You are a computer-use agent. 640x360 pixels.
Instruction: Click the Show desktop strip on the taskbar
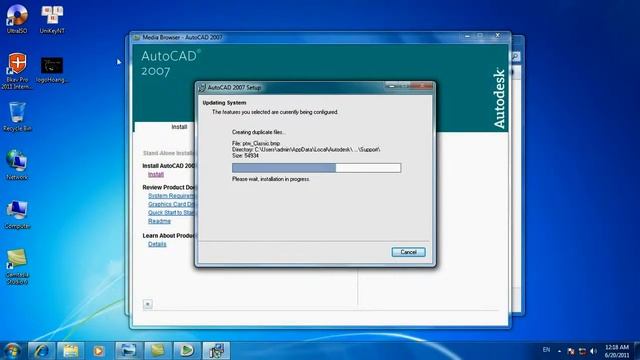pyautogui.click(x=637, y=351)
